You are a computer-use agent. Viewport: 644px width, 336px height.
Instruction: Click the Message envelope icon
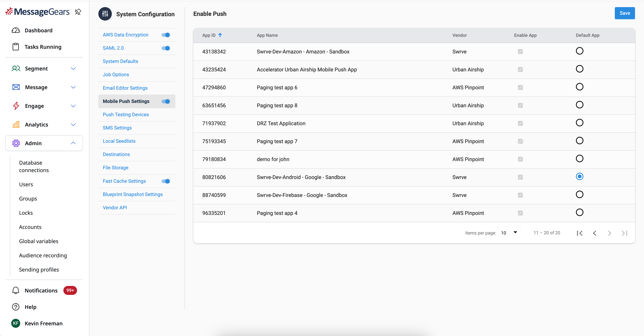click(x=16, y=87)
